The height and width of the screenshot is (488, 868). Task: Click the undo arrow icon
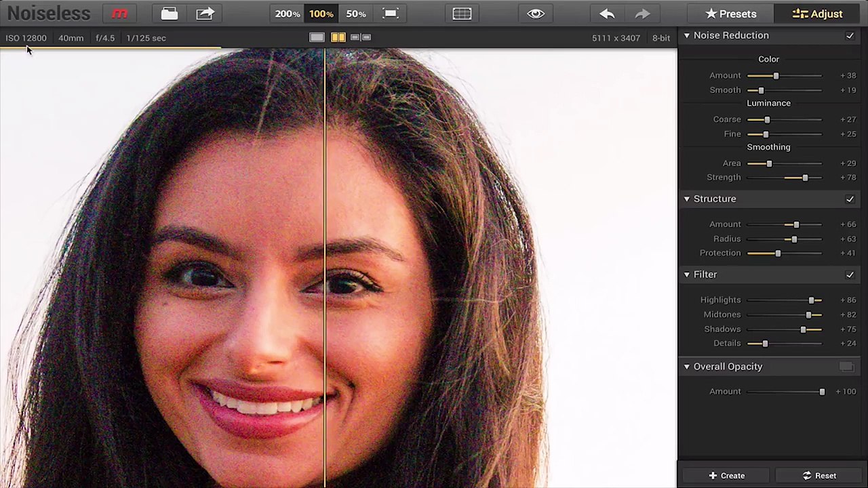[607, 14]
